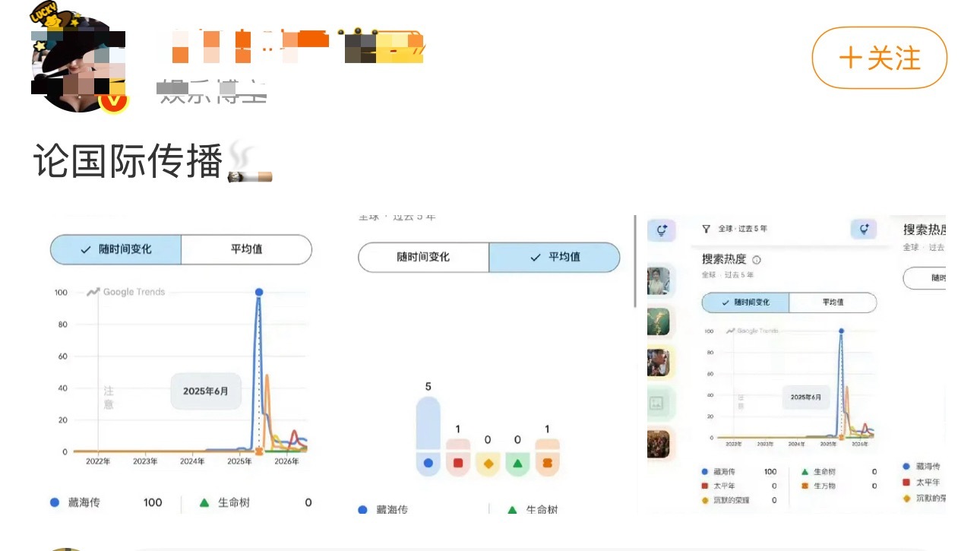Tap the post text 论国际传播

pos(128,161)
